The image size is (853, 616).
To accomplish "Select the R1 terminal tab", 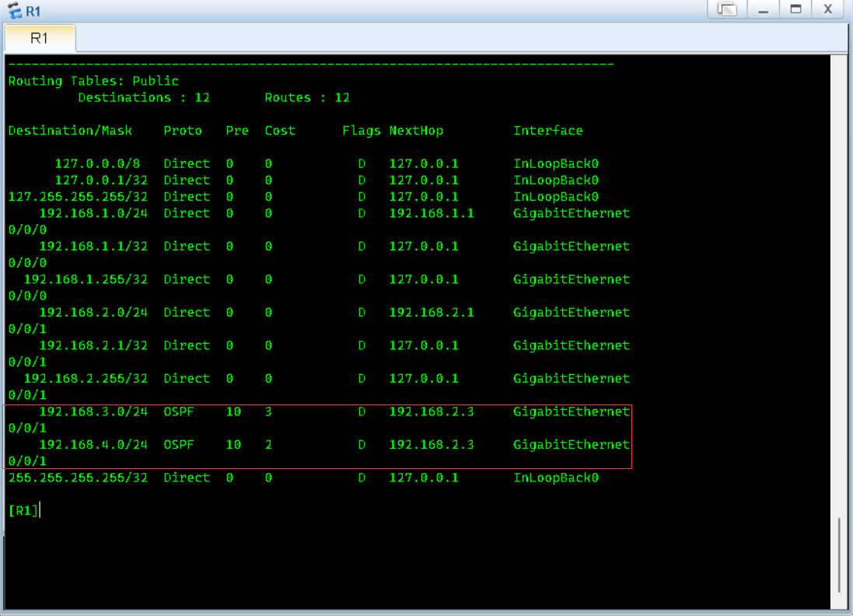I will point(40,38).
